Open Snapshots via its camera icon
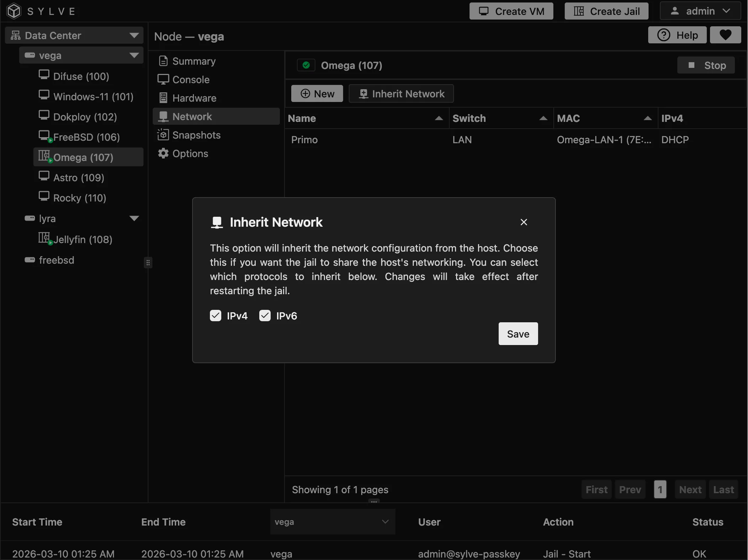The height and width of the screenshot is (560, 748). pos(163,135)
